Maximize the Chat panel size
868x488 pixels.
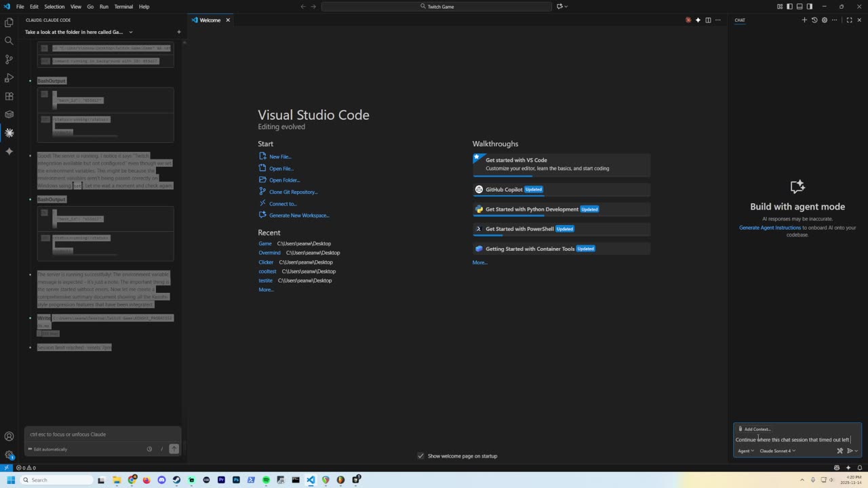pos(849,20)
